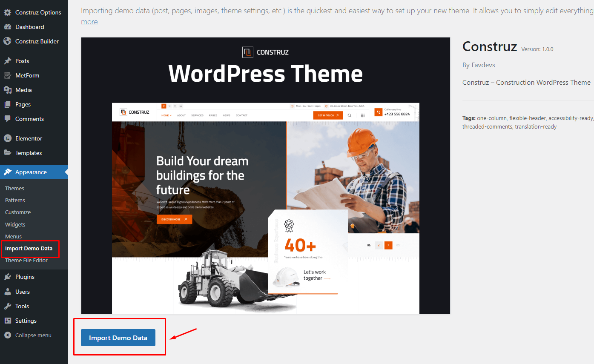
Task: Click the MetForm icon in sidebar
Action: coord(7,75)
